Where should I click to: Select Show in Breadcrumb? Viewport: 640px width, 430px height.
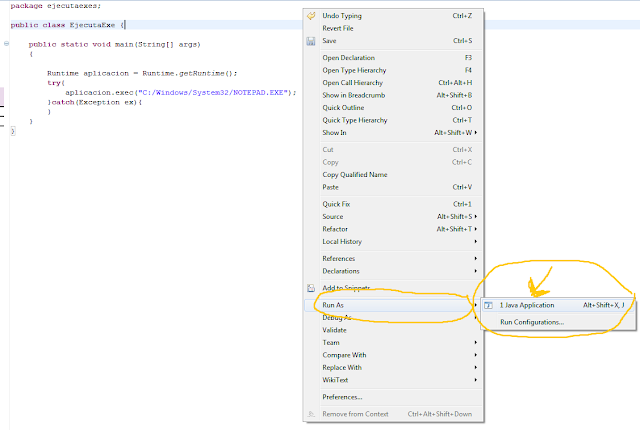(393, 95)
